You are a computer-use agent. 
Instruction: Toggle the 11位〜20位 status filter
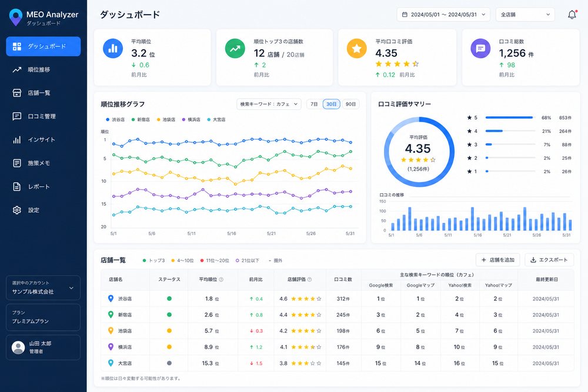215,260
